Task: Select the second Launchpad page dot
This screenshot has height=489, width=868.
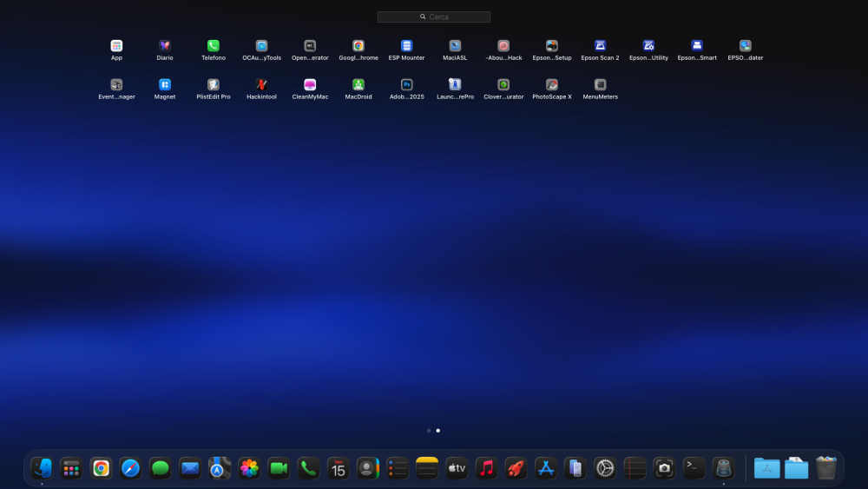Action: [437, 430]
